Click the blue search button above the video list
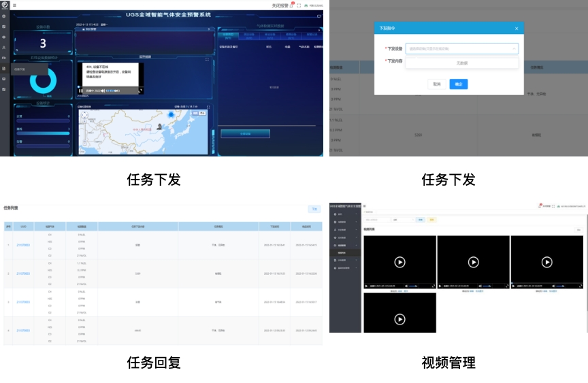The height and width of the screenshot is (383, 588). (421, 220)
